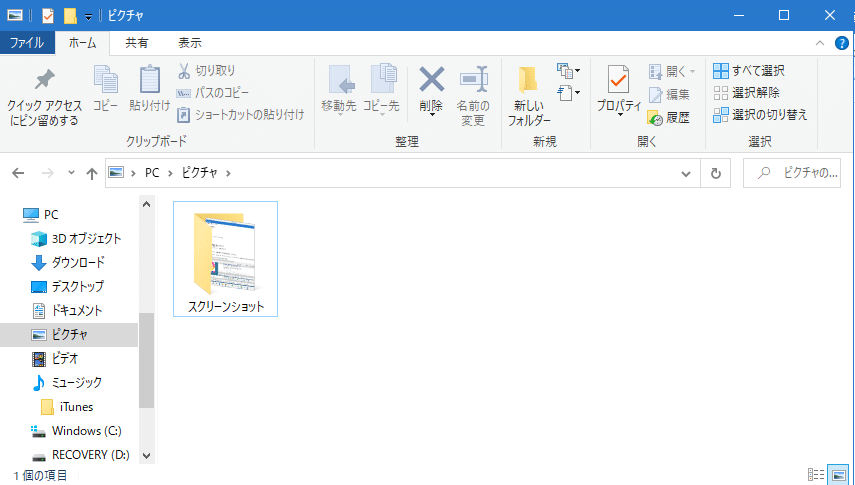Click the Edit (編集) button
Viewport: 855px width, 485px height.
click(669, 94)
